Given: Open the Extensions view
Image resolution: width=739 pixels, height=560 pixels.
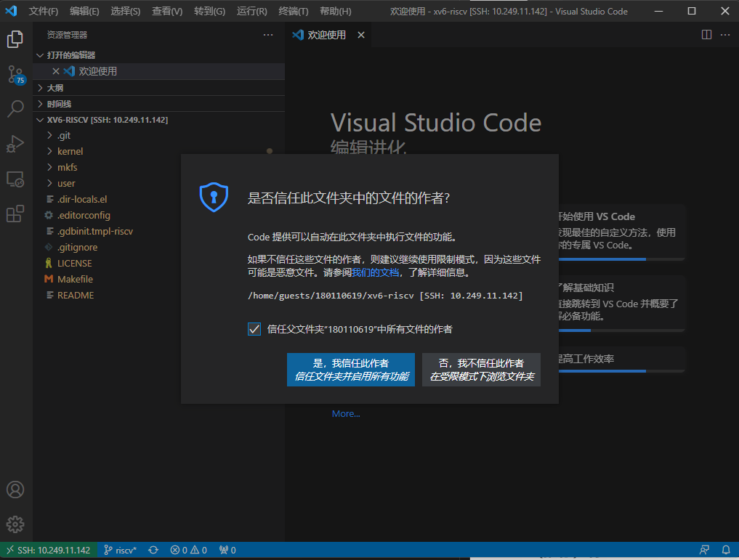Looking at the screenshot, I should (15, 214).
